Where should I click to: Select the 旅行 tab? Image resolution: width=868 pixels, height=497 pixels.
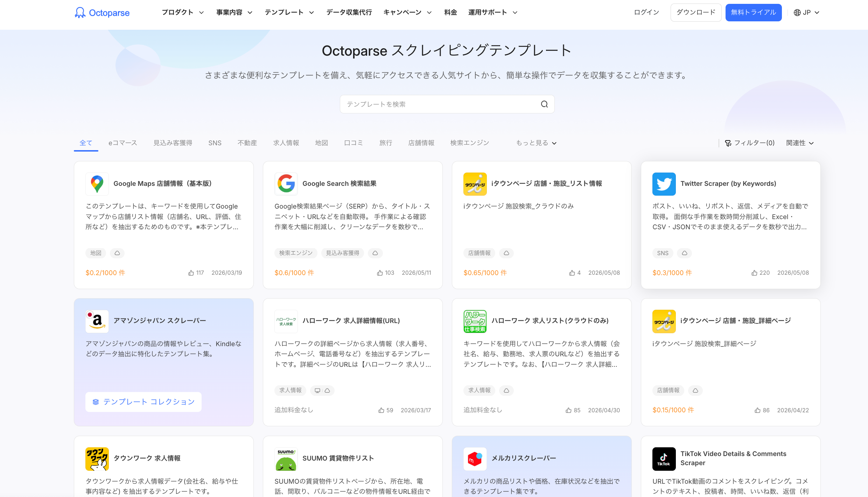point(386,143)
